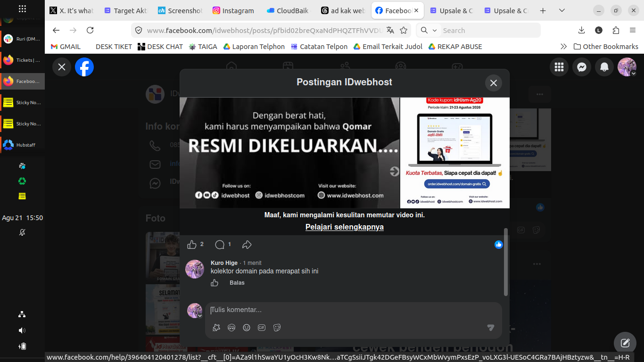
Task: Go to the next image in post
Action: click(395, 172)
